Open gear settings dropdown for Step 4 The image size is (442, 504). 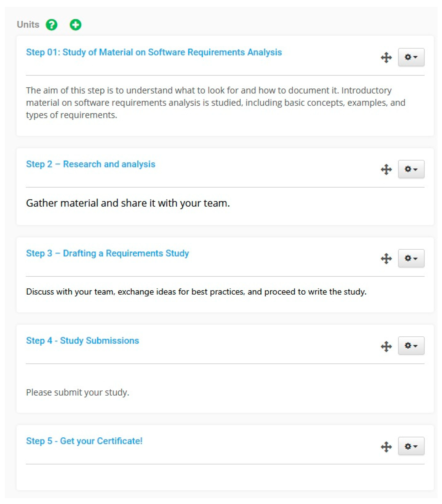tap(411, 346)
